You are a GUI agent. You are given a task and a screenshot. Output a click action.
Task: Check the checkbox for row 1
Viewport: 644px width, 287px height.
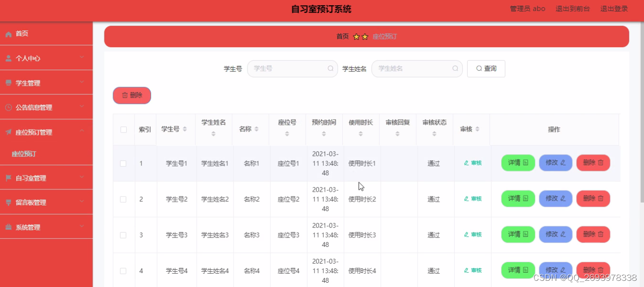(123, 164)
